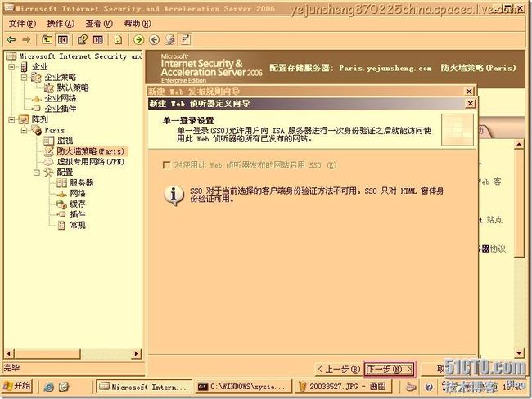
Task: Click the 下一步(N) next button
Action: pyautogui.click(x=390, y=369)
